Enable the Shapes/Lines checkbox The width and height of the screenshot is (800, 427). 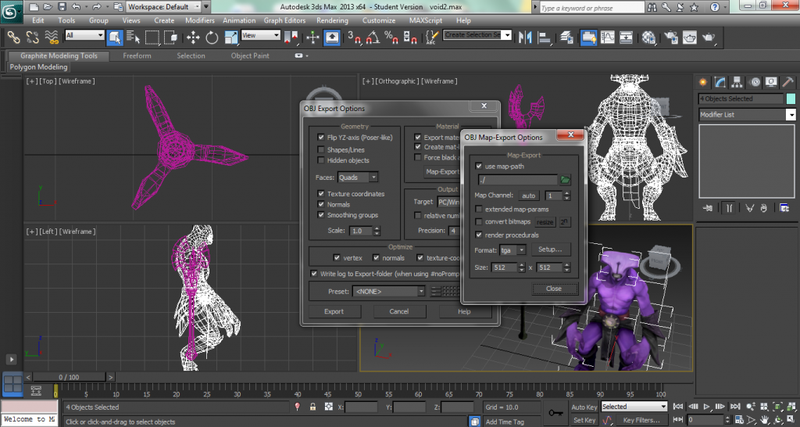click(x=320, y=149)
